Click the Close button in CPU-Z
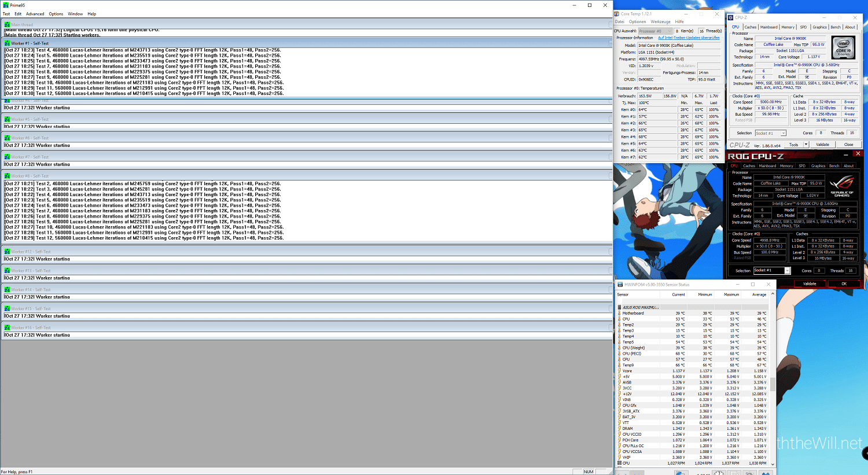868x475 pixels. tap(848, 145)
